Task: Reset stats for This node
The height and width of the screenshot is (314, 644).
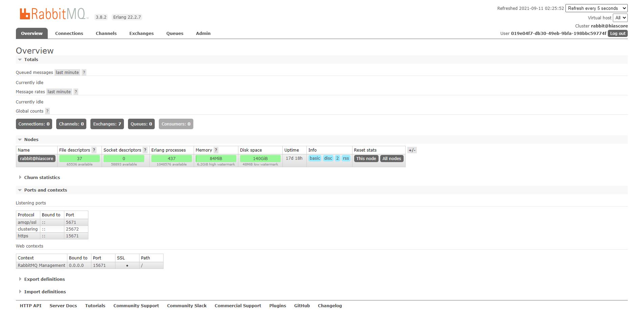Action: (x=366, y=158)
